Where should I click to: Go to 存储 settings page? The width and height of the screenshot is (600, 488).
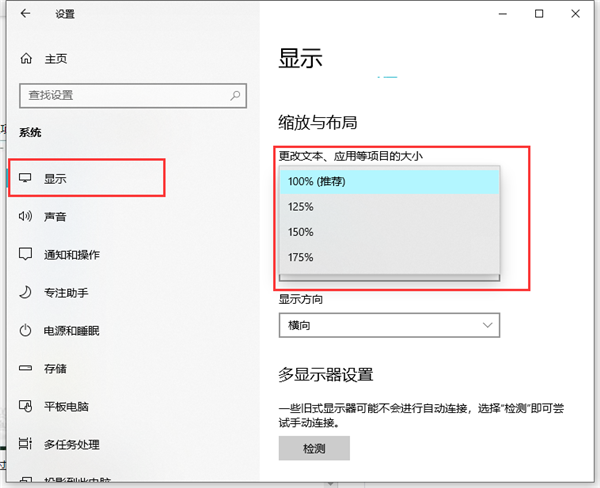click(56, 369)
